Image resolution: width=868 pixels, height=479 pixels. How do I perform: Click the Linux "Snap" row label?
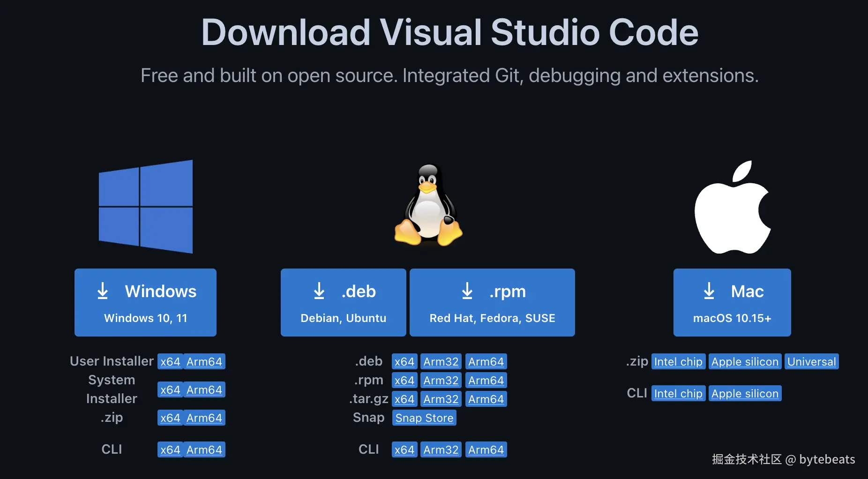368,418
